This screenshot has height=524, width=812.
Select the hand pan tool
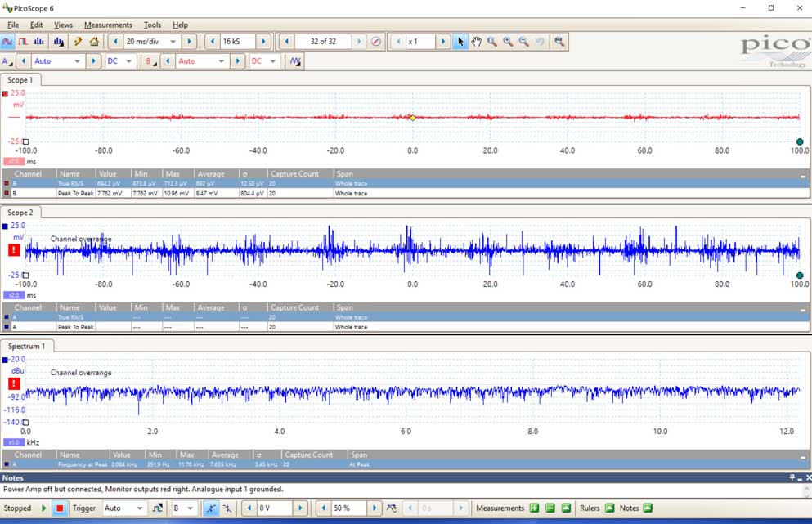[476, 42]
